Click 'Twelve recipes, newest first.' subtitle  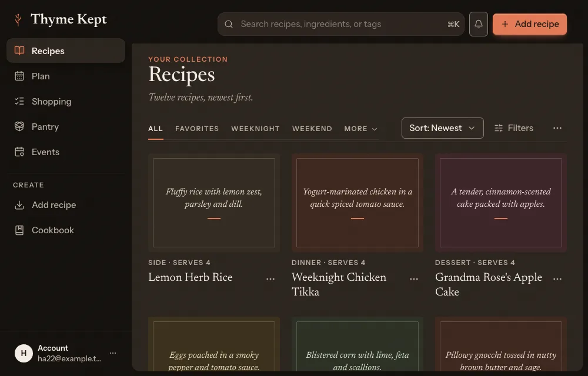(x=201, y=98)
